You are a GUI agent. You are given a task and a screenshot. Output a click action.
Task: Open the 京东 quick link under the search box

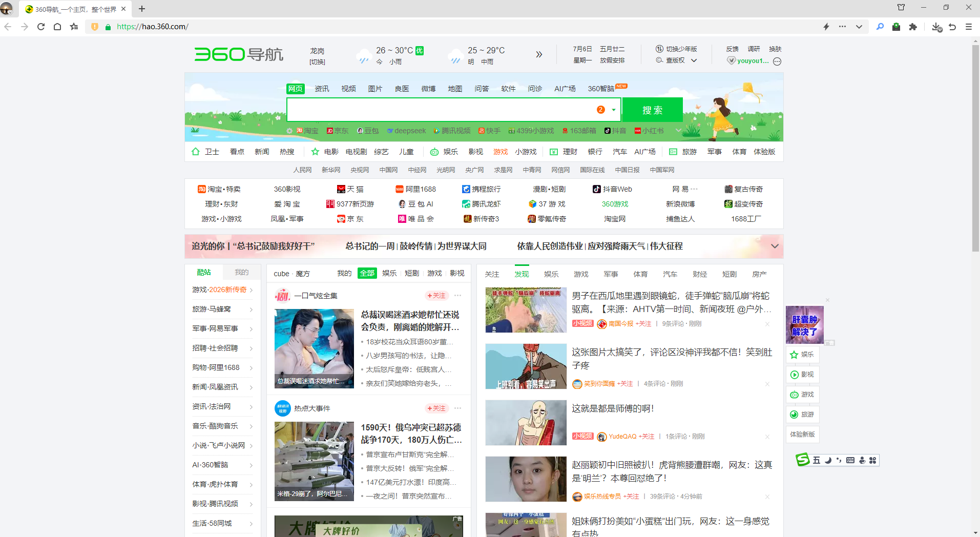(338, 131)
